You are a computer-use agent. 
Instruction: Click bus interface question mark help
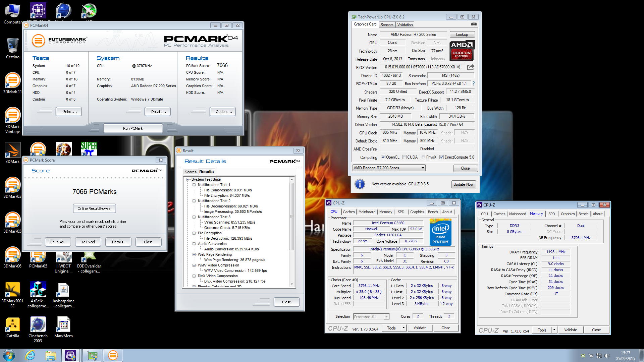(x=474, y=83)
